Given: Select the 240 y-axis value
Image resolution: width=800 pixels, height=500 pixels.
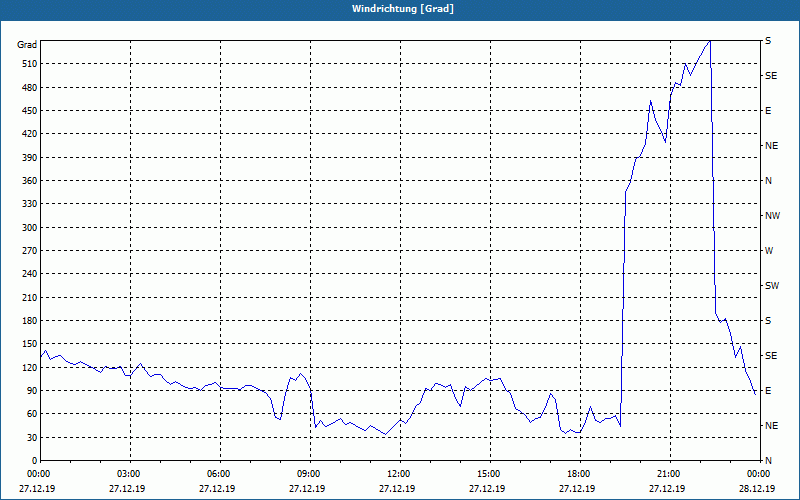Looking at the screenshot, I should pos(29,274).
